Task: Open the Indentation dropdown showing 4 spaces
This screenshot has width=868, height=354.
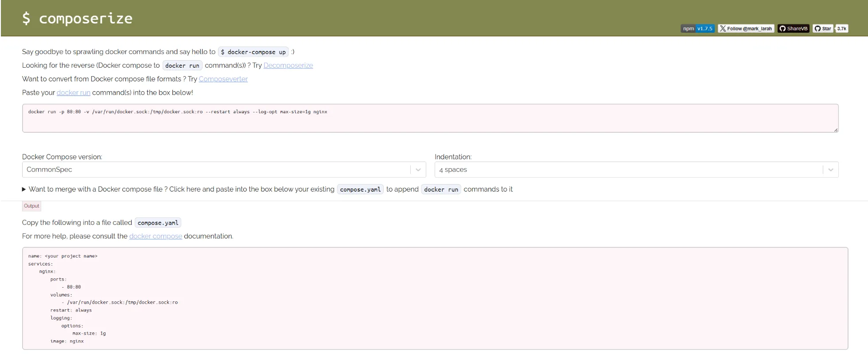Action: click(x=629, y=170)
